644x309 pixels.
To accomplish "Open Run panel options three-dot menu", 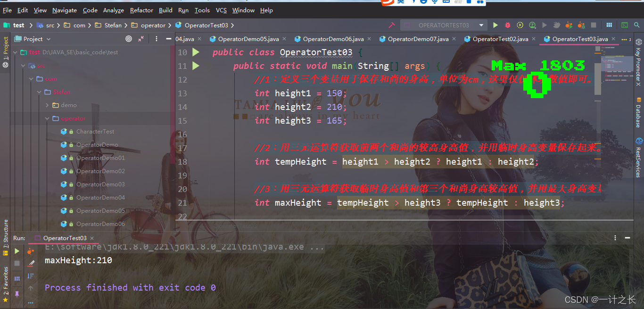I will (615, 238).
